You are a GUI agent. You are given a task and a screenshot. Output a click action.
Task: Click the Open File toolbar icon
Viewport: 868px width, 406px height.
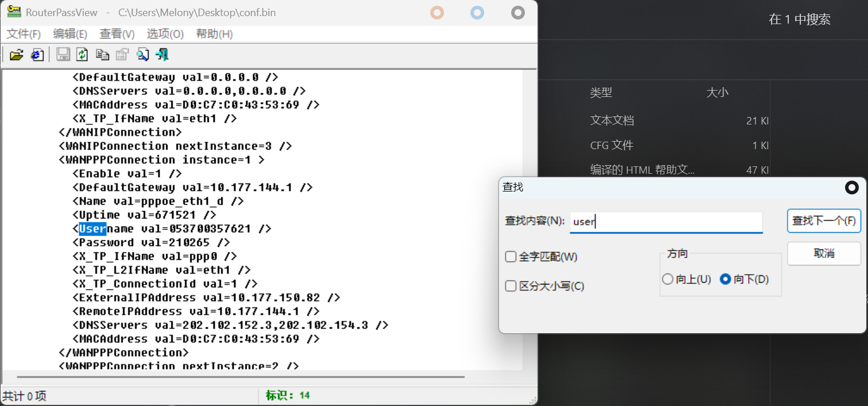pyautogui.click(x=17, y=55)
